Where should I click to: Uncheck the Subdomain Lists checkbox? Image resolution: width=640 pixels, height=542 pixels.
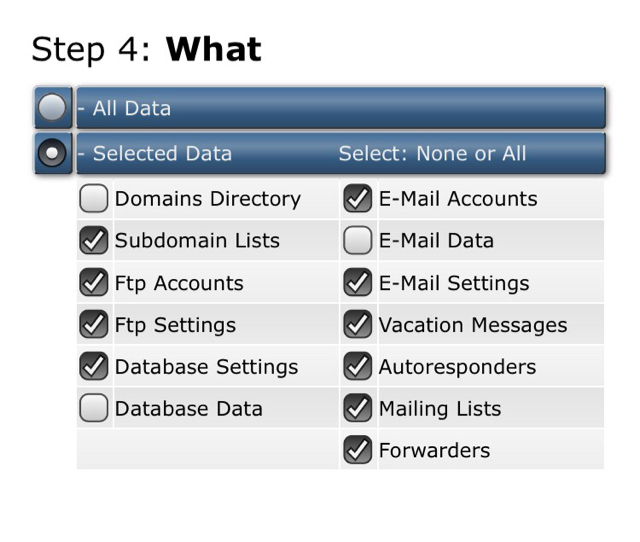click(x=94, y=240)
